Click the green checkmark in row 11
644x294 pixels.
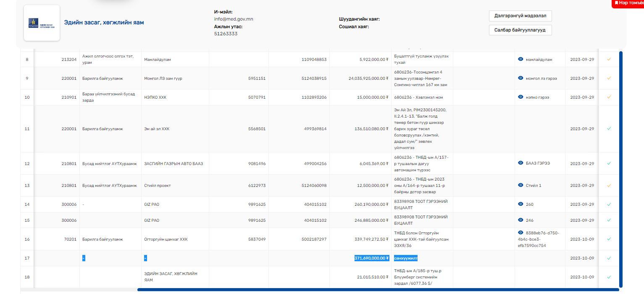(609, 129)
